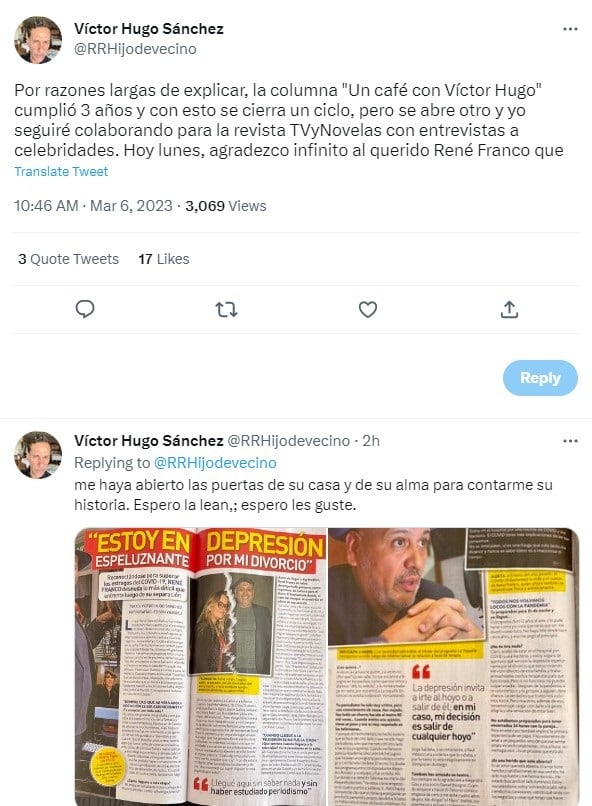
Task: Click the 3,069 Views counter
Action: [x=226, y=206]
